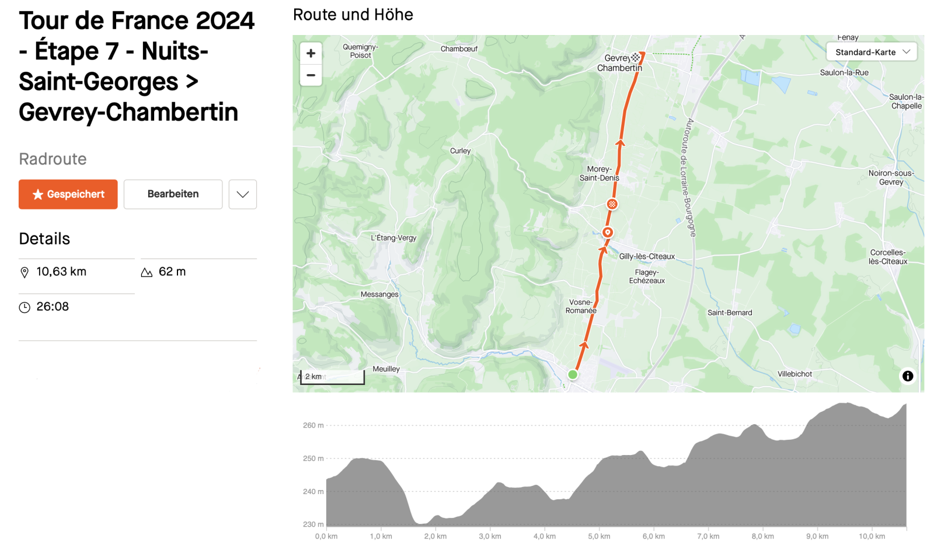Image resolution: width=934 pixels, height=560 pixels.
Task: Click the Morey-Saint-Denis map label
Action: [599, 173]
